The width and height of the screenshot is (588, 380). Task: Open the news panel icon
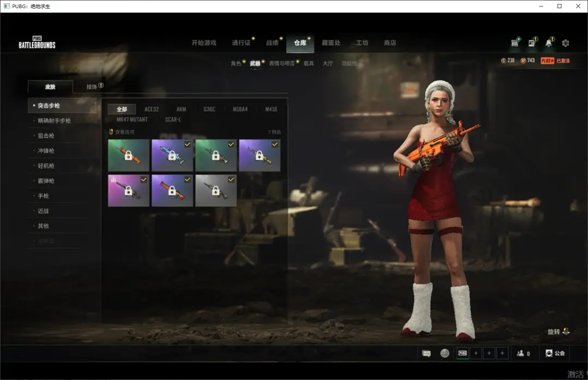532,43
